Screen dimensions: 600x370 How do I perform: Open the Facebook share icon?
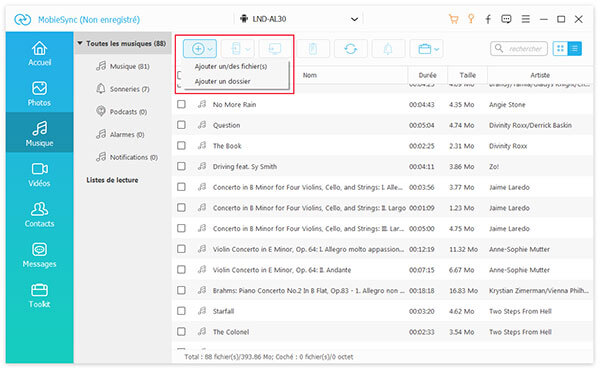tap(488, 19)
